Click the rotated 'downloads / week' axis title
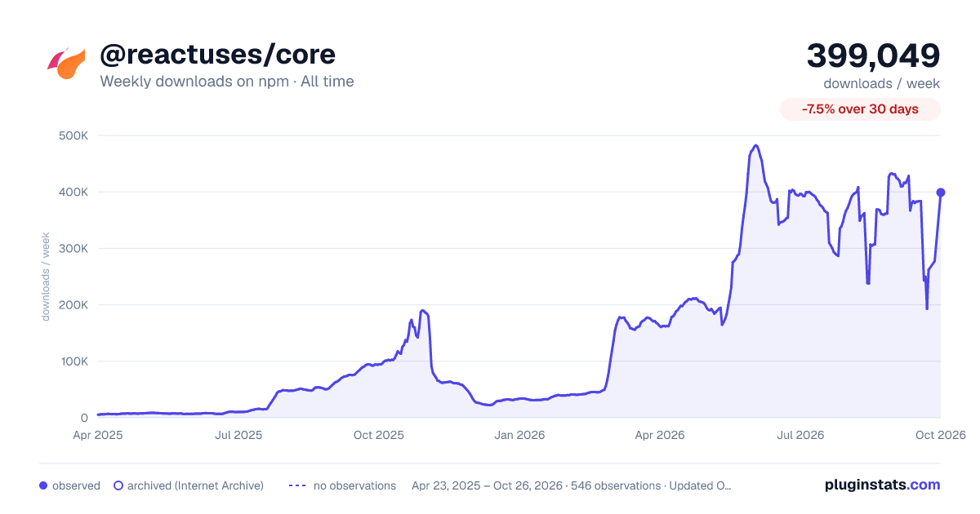Viewport: 980px width, 514px height. click(47, 277)
